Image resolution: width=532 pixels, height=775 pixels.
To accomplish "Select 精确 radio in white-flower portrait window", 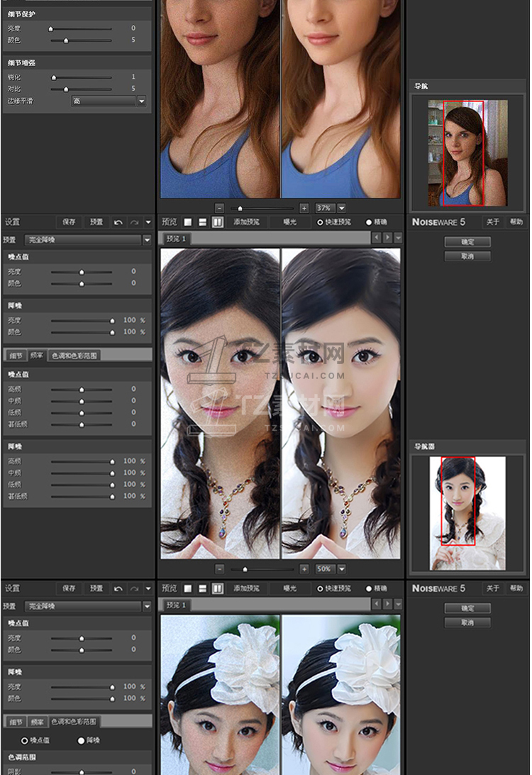I will 368,588.
